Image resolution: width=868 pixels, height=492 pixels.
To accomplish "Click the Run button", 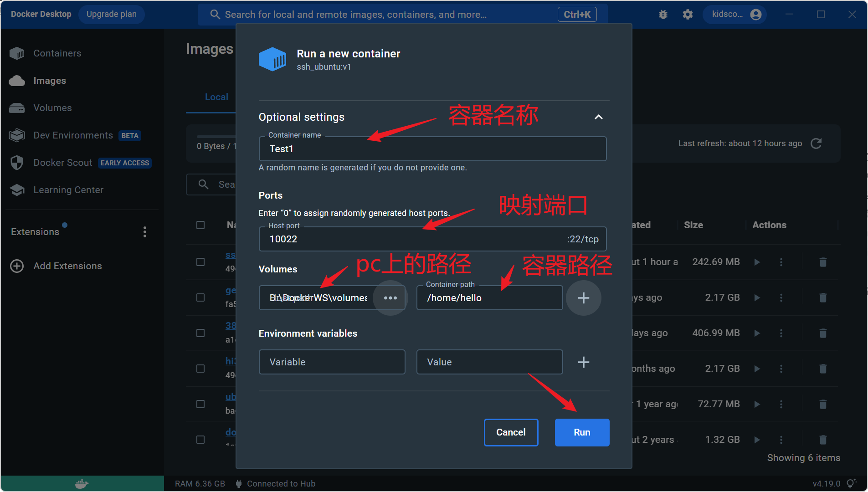I will [x=582, y=432].
